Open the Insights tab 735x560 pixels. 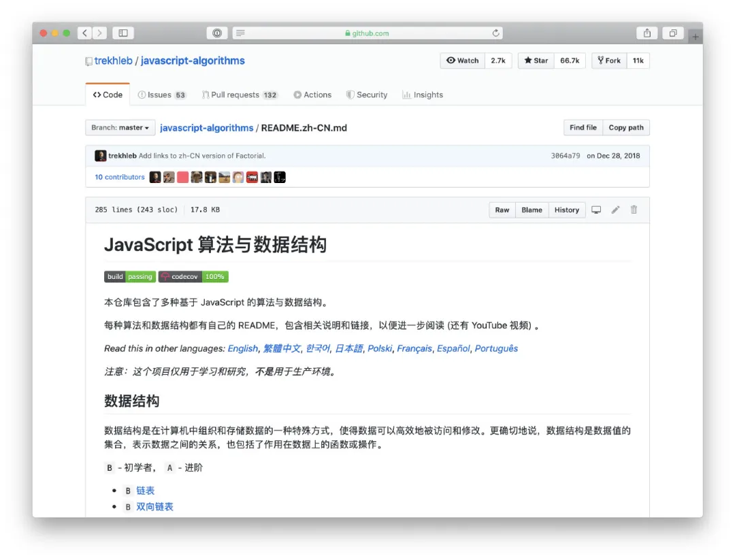(x=423, y=95)
